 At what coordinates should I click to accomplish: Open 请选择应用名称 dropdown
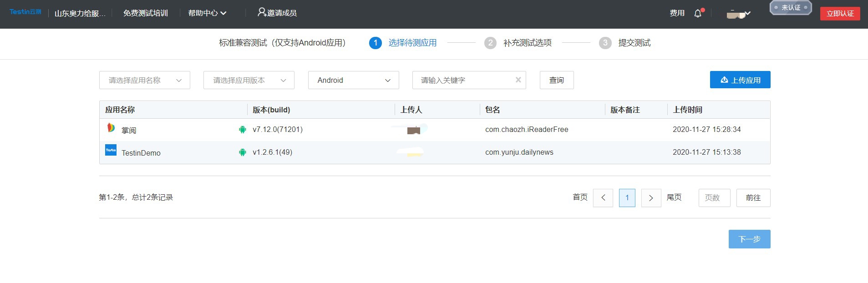coord(145,80)
